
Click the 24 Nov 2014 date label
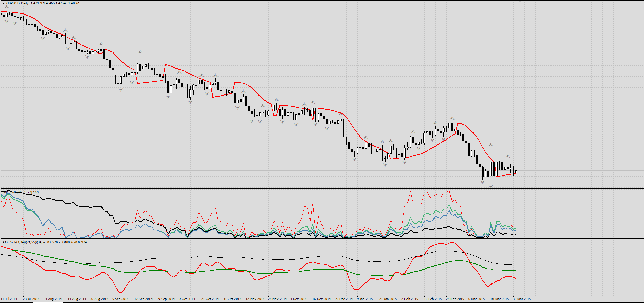pos(277,299)
